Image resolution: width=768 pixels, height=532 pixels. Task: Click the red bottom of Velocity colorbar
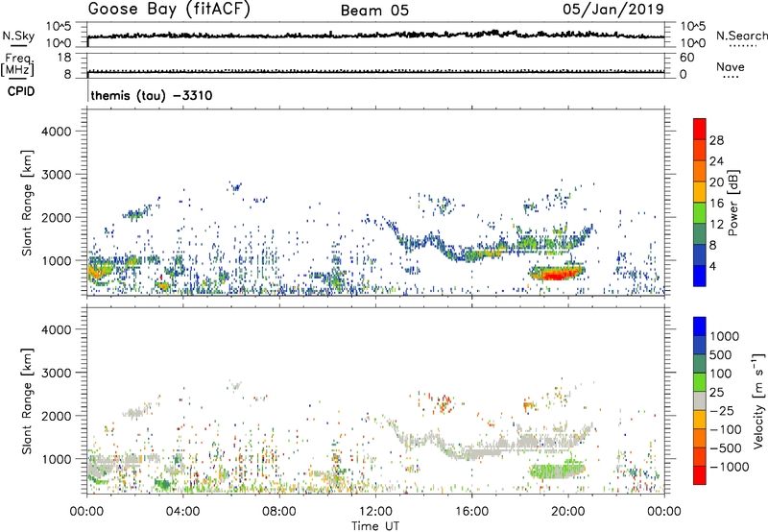(x=700, y=475)
